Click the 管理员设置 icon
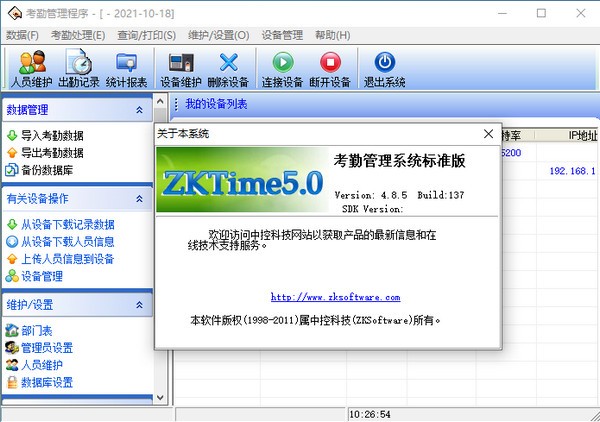 tap(12, 347)
